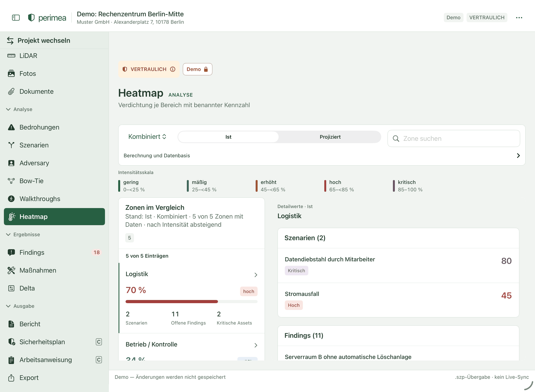Expand Berechnung und Datenbasis section
This screenshot has height=392, width=535.
(x=322, y=155)
